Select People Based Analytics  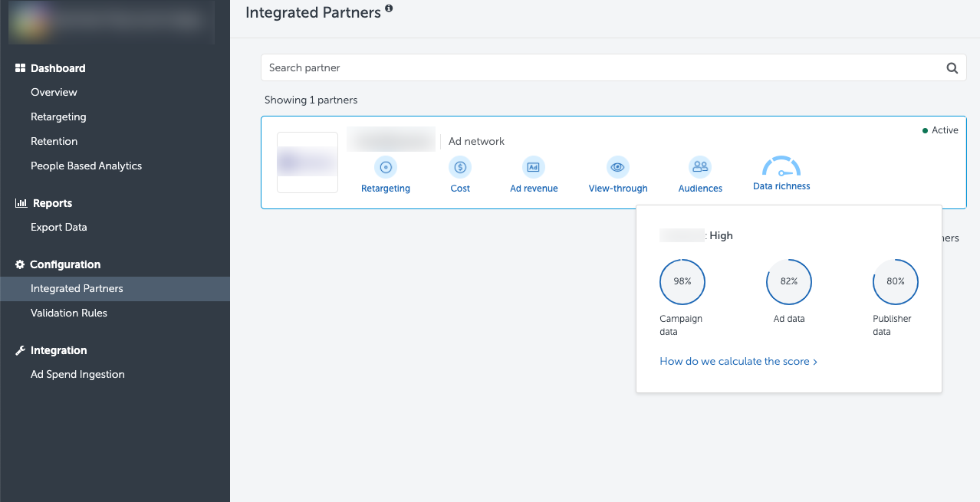[86, 166]
